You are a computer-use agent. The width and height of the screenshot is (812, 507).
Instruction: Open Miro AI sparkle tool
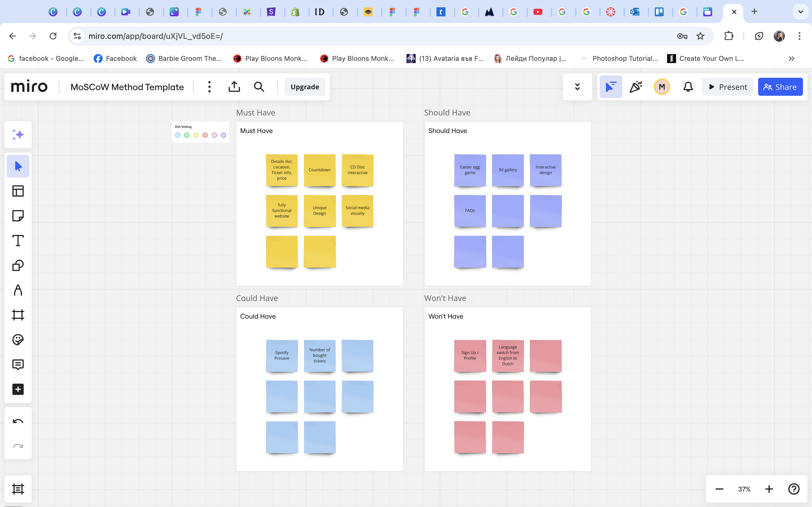(x=18, y=135)
